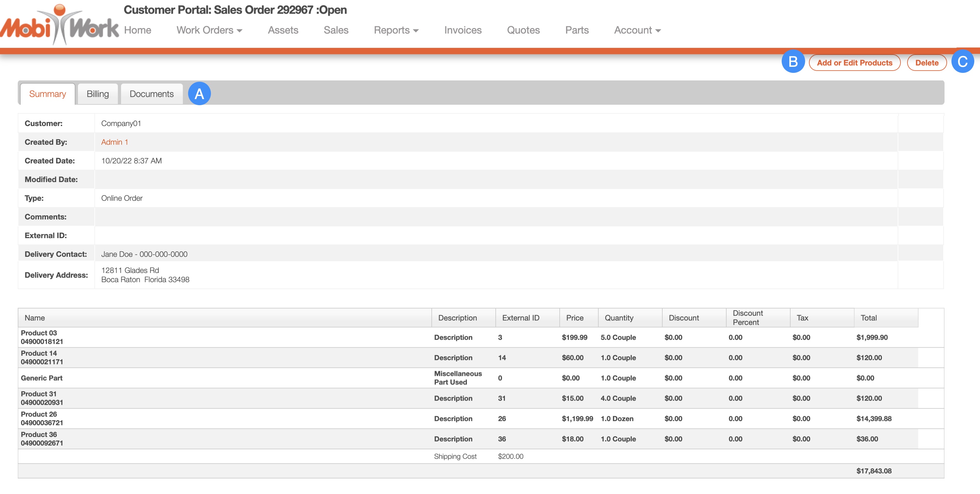Switch to the Billing tab
Viewport: 980px width, 494px height.
point(97,94)
